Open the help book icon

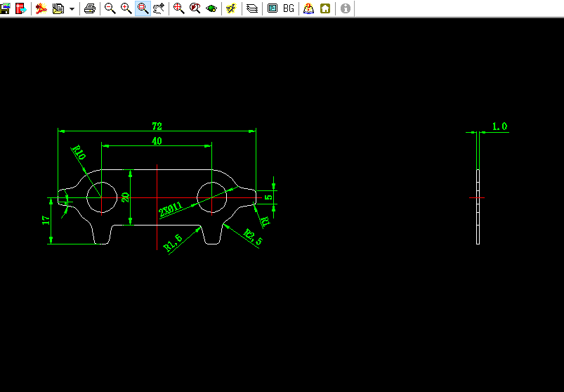tap(308, 8)
